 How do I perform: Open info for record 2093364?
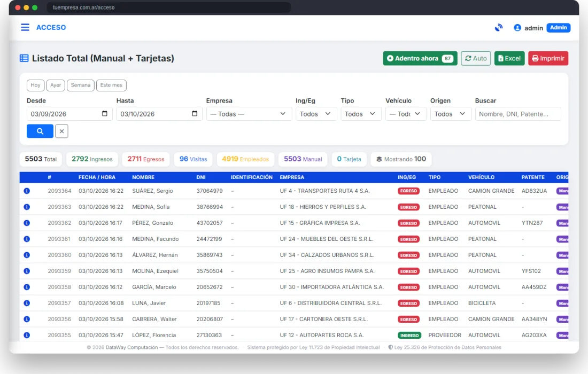27,191
